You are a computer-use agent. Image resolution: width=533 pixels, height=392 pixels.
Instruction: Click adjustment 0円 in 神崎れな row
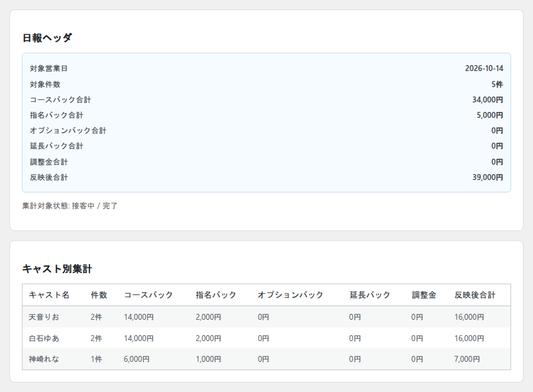coord(417,359)
